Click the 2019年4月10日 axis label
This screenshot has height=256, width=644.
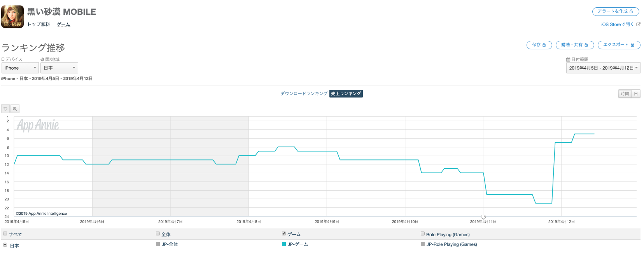[x=405, y=222]
